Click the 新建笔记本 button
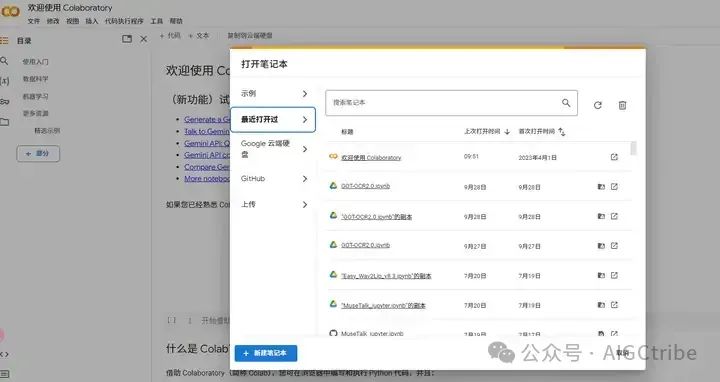Screen dimensions: 720x382 point(266,353)
